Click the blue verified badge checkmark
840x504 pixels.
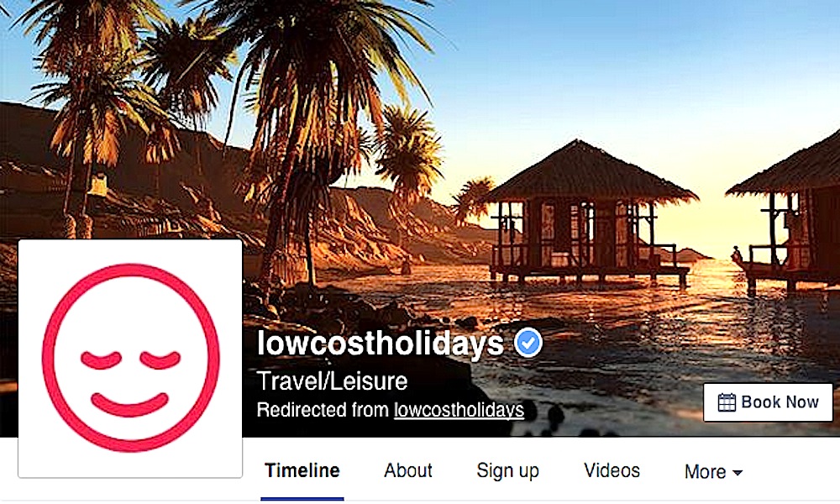click(528, 343)
